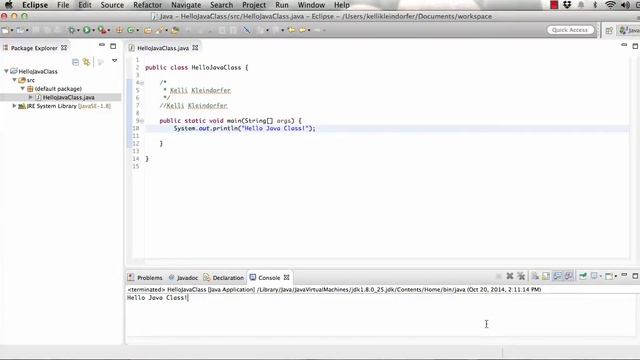Switch to the Javadoc tab
This screenshot has height=360, width=640.
click(183, 278)
